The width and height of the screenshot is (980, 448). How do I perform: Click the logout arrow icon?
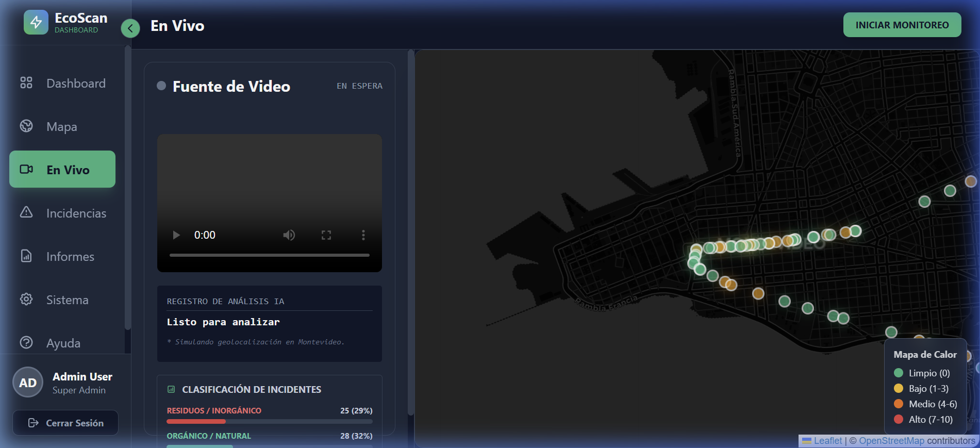click(34, 423)
